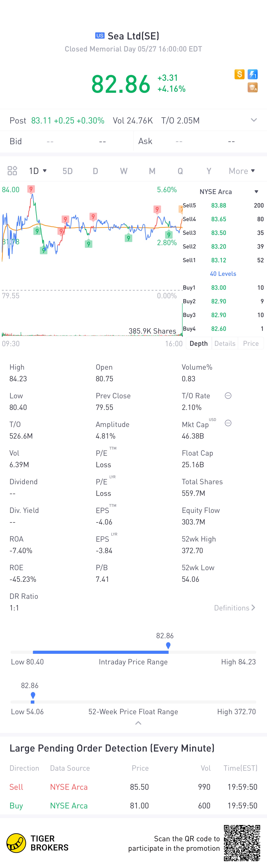Expand the post-market info chevron
The image size is (267, 868).
(254, 120)
